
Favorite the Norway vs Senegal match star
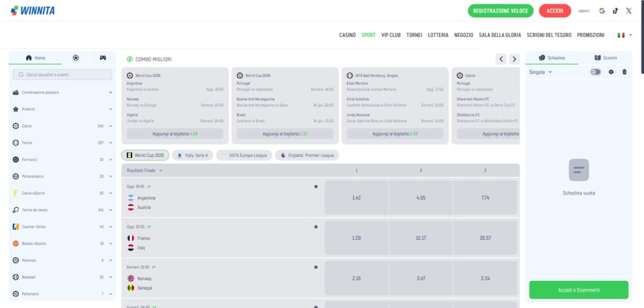tap(316, 267)
